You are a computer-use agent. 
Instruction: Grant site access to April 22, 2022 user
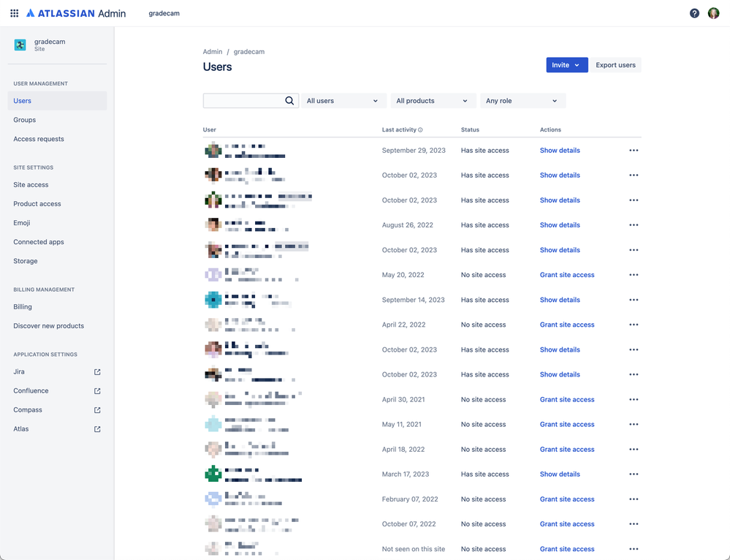coord(567,325)
